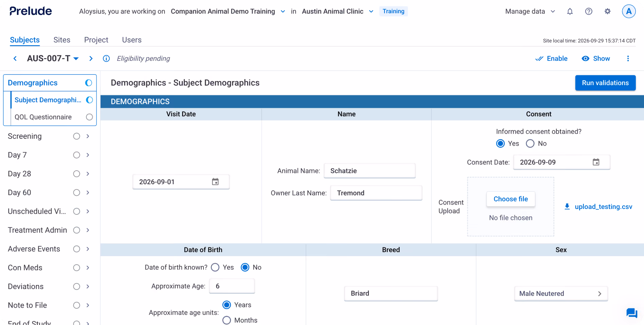The width and height of the screenshot is (644, 325).
Task: Open the Male Neutered sex selector
Action: [561, 293]
